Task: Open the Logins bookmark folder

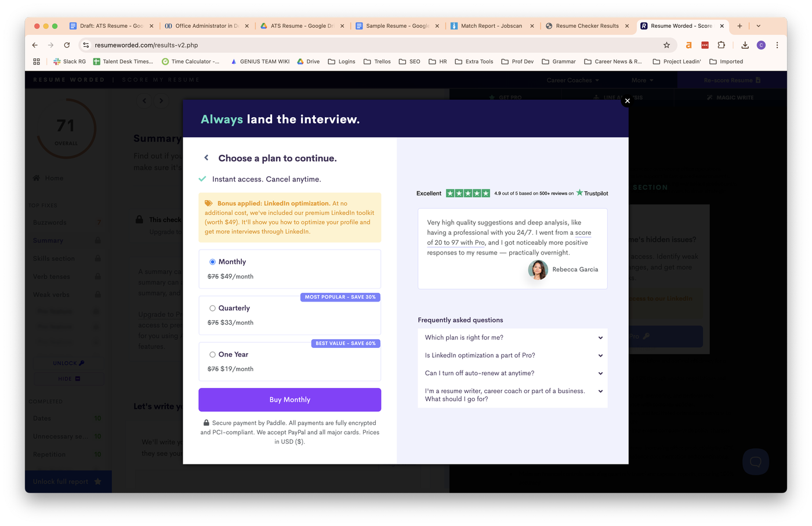Action: pyautogui.click(x=342, y=61)
